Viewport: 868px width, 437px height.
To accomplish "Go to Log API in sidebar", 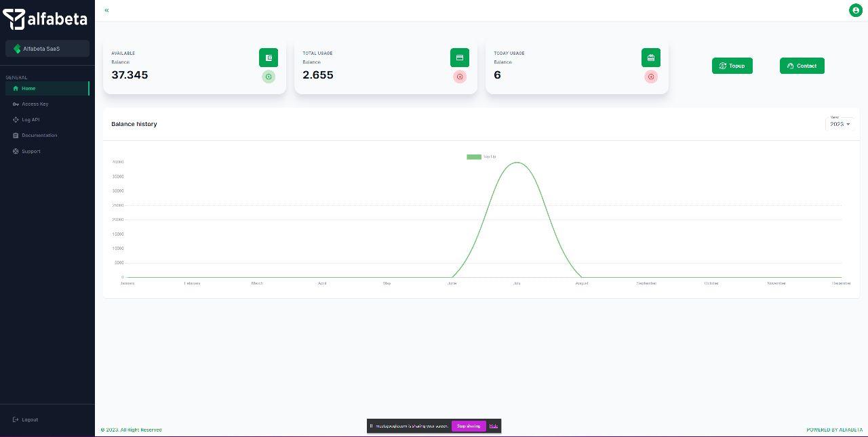I will (31, 120).
